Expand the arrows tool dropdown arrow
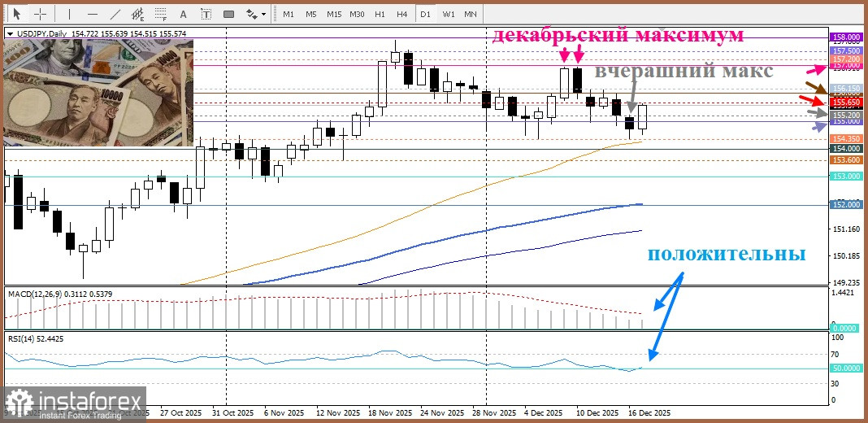 [264, 14]
